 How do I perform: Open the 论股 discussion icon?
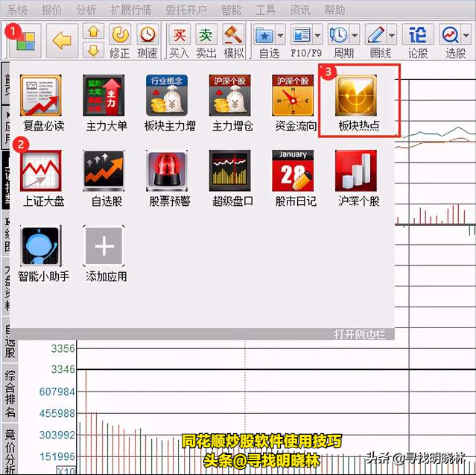(418, 34)
